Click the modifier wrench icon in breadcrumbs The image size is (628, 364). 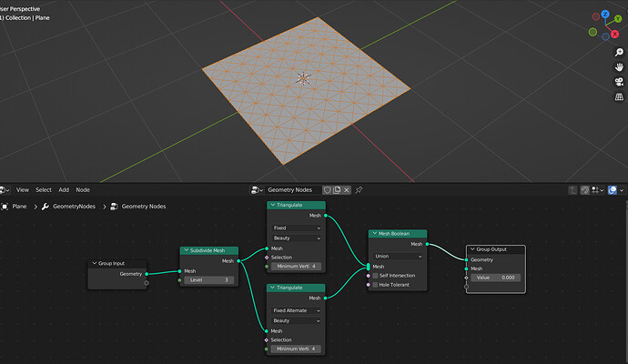click(x=46, y=207)
